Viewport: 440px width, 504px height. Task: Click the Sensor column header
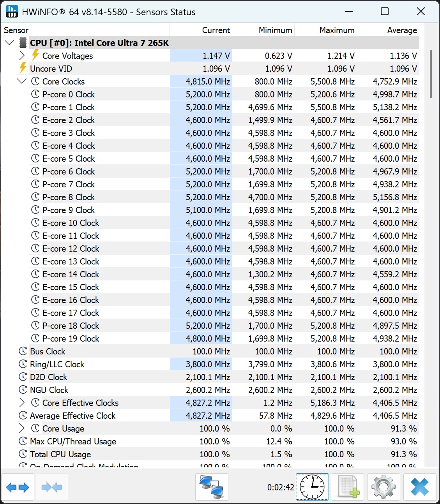point(16,30)
